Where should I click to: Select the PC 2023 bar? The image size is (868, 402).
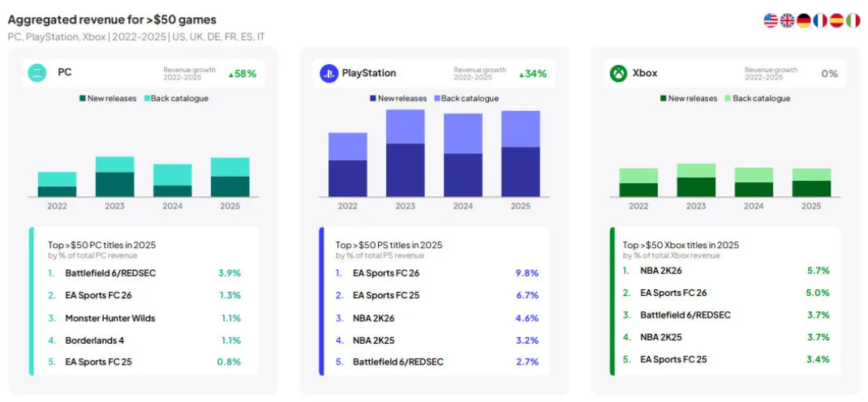pos(114,177)
